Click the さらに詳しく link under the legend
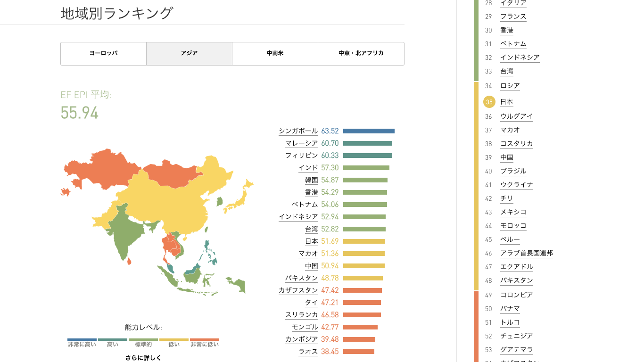 point(143,358)
